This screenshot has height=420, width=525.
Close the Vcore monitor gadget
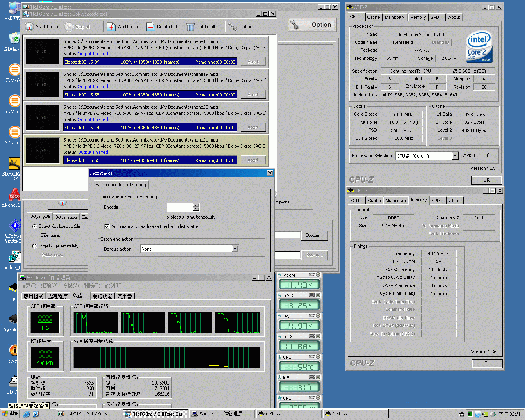pos(318,275)
